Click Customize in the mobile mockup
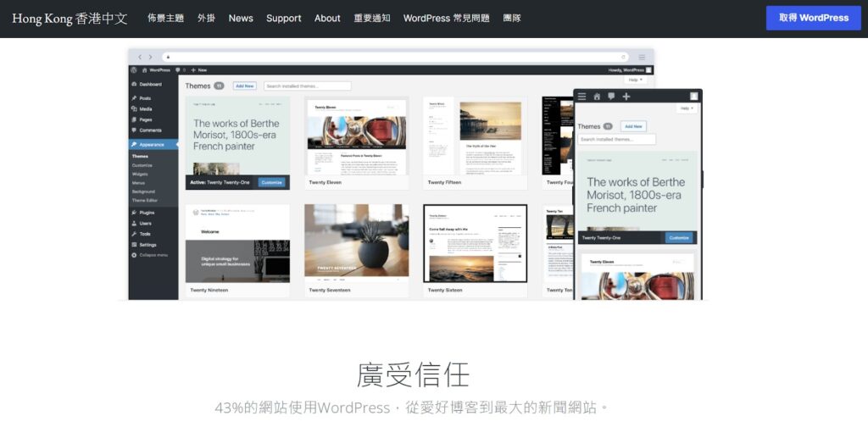The width and height of the screenshot is (868, 427). tap(679, 238)
